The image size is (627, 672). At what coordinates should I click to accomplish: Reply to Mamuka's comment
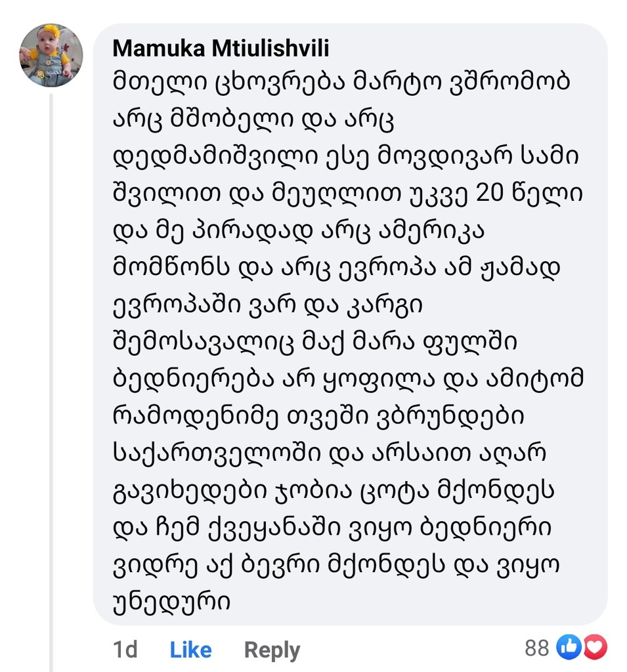point(272,650)
